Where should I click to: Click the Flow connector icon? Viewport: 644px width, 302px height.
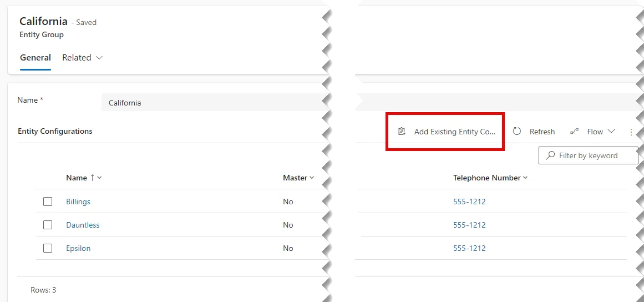[x=574, y=132]
